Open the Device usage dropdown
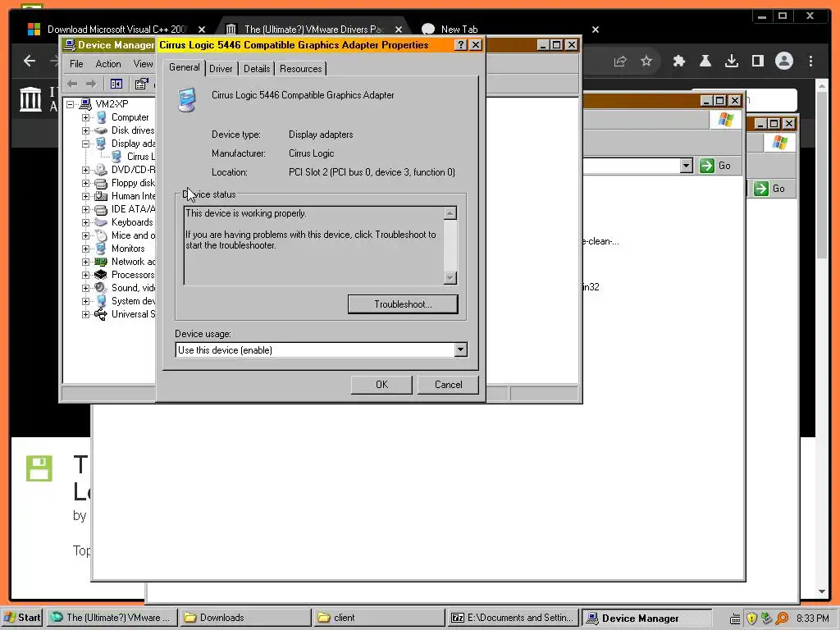This screenshot has width=840, height=630. (x=460, y=349)
